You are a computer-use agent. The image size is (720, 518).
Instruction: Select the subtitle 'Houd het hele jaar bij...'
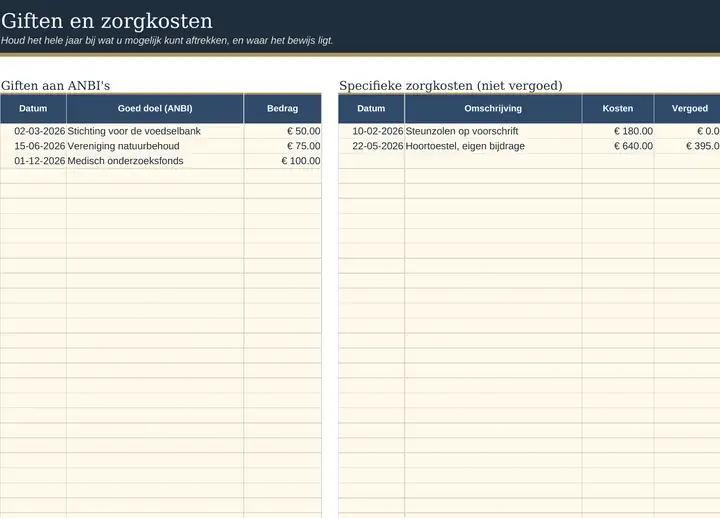pyautogui.click(x=167, y=40)
